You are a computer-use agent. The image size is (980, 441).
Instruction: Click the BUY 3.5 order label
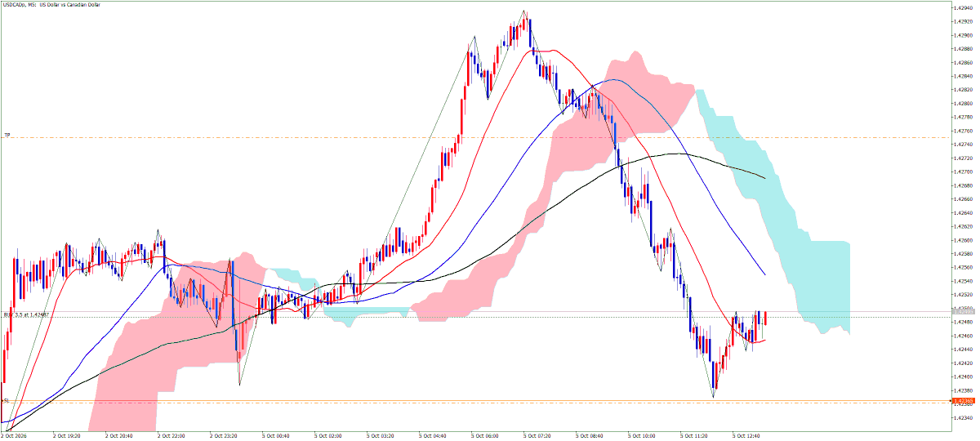pyautogui.click(x=27, y=314)
